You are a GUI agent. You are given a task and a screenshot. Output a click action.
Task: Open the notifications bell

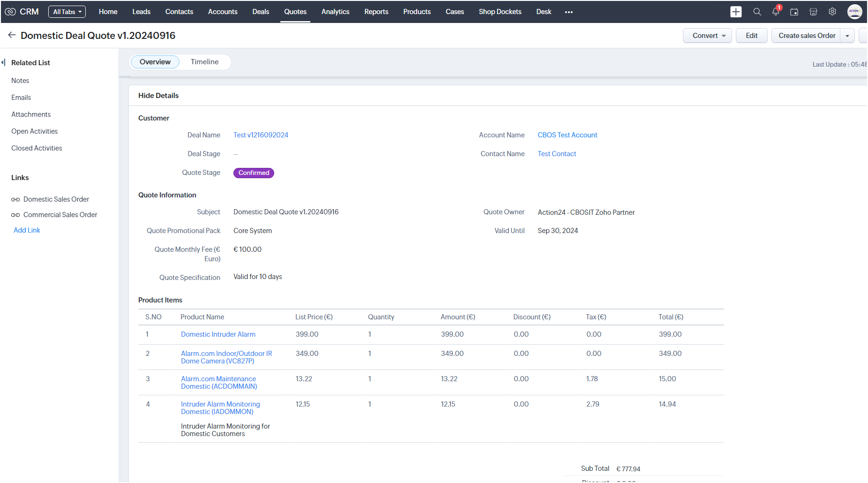click(776, 12)
